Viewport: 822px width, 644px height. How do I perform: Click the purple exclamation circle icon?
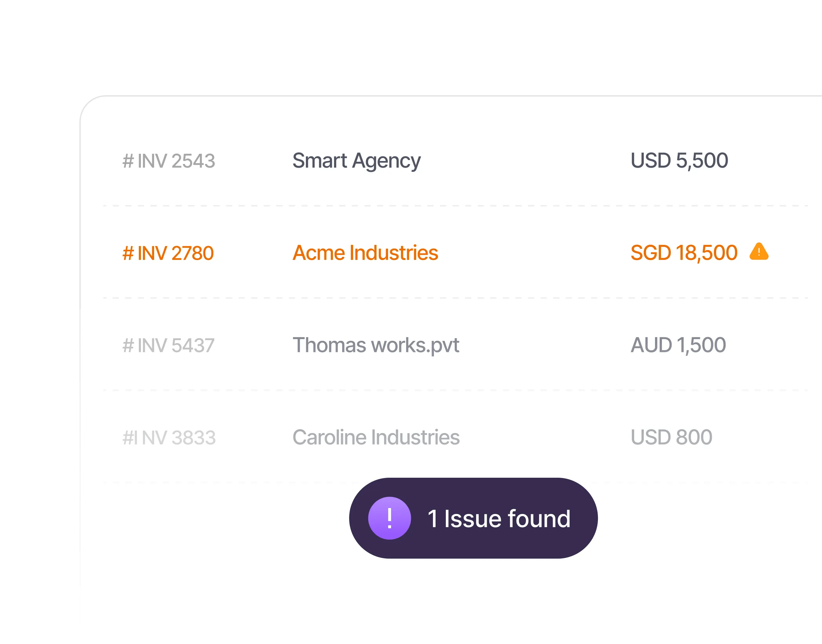(x=389, y=518)
